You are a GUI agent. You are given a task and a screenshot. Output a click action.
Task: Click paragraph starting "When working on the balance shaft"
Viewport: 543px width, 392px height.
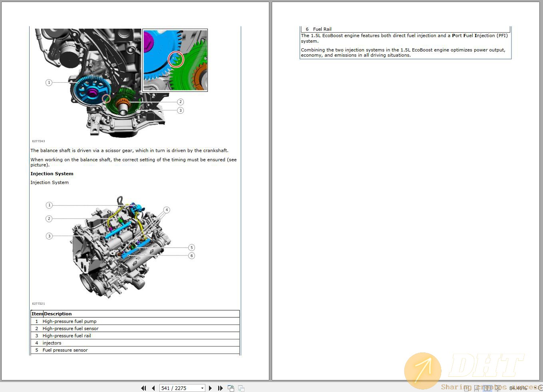point(133,162)
